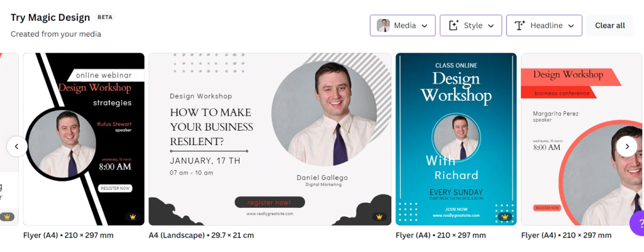
Task: Click the BETA badge
Action: (105, 18)
